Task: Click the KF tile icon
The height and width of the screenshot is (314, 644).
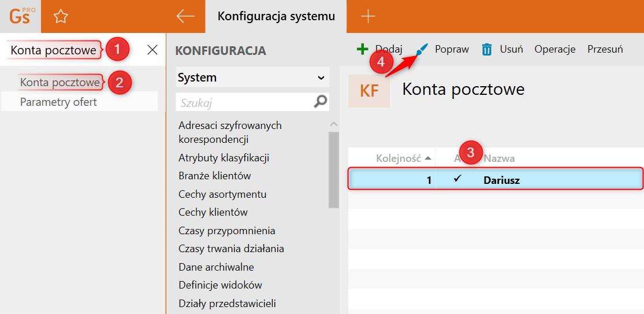Action: point(369,91)
